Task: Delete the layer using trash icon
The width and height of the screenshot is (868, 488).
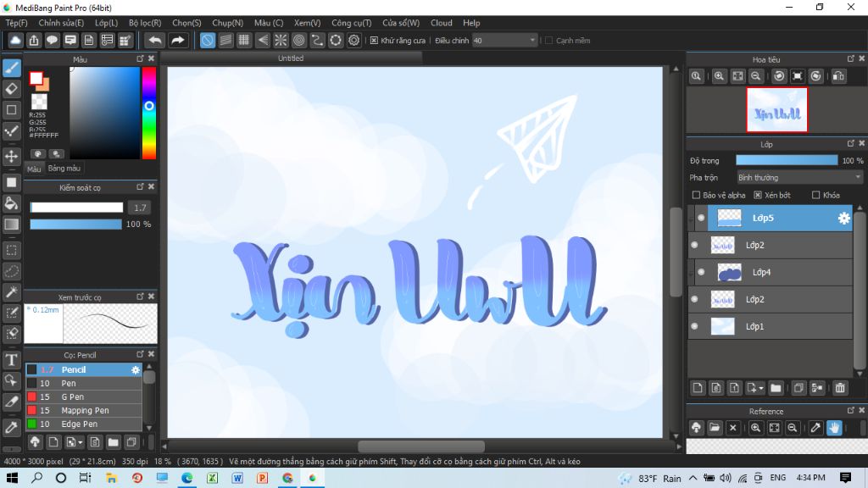Action: [x=840, y=388]
